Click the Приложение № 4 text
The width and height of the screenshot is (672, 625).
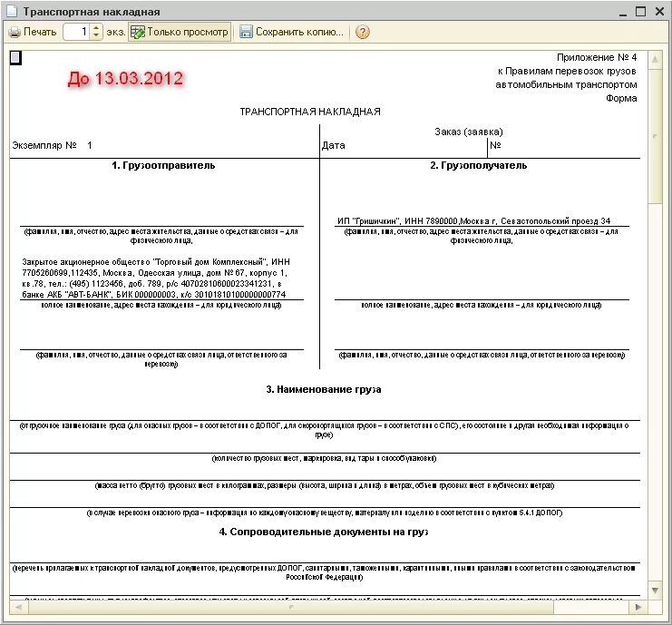pos(597,57)
